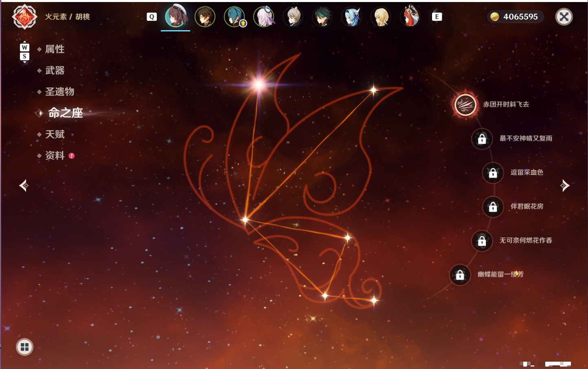Select the teal-haired avatar with upgrade arrow
This screenshot has width=588, height=369.
tap(235, 17)
